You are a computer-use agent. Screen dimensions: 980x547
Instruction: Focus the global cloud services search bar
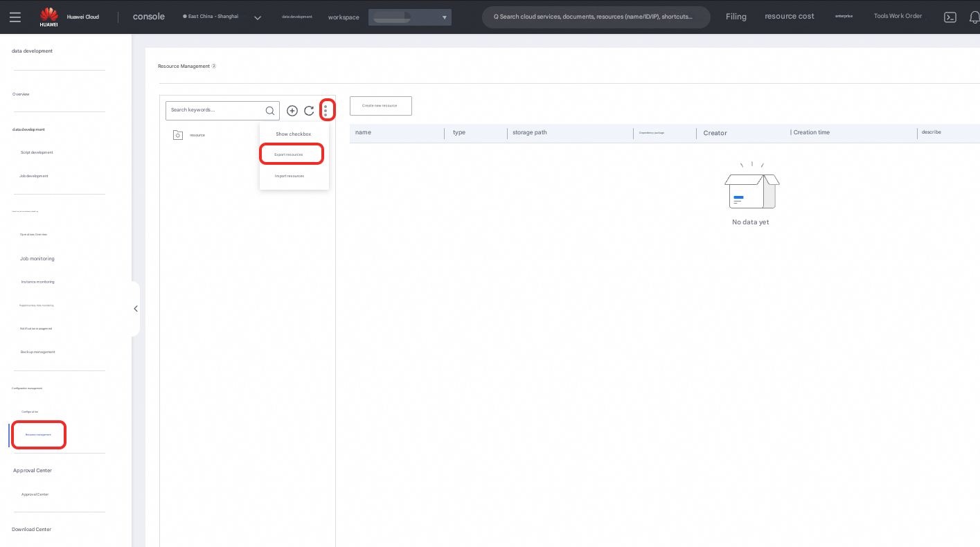(x=596, y=17)
